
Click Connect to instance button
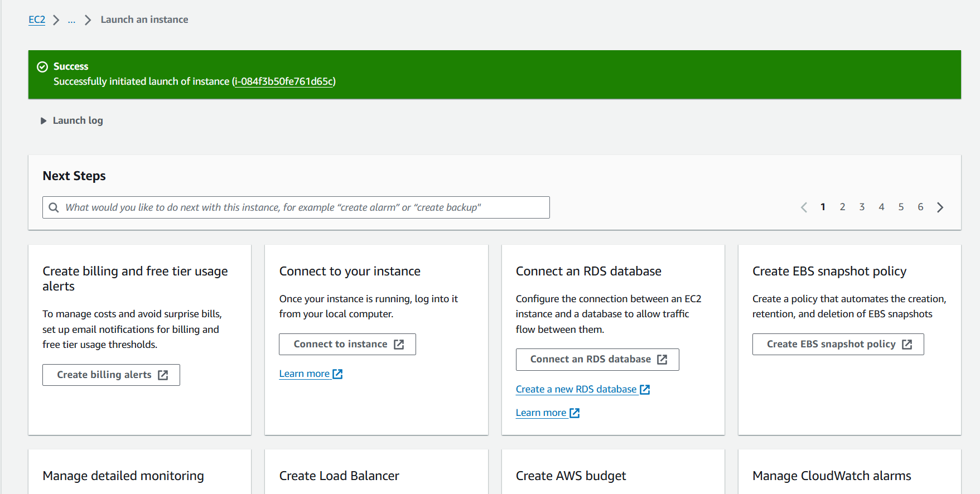click(347, 344)
